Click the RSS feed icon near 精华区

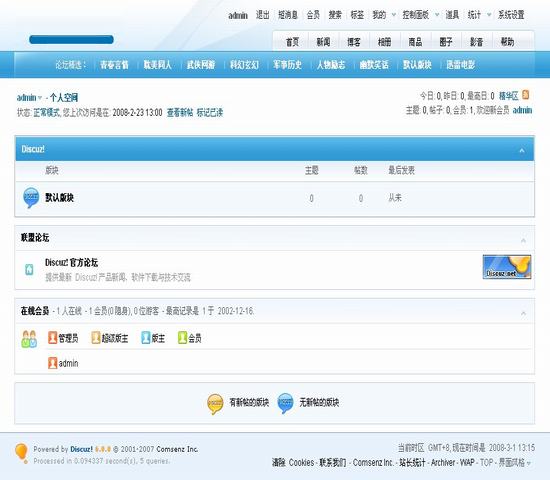pos(525,95)
